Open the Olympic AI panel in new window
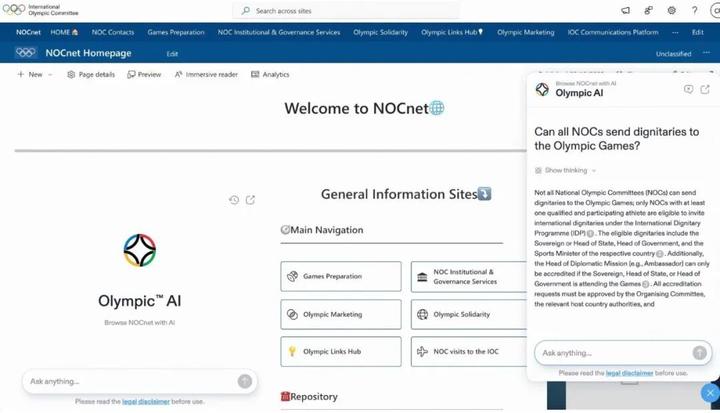Screen dimensions: 720x413 pos(705,90)
